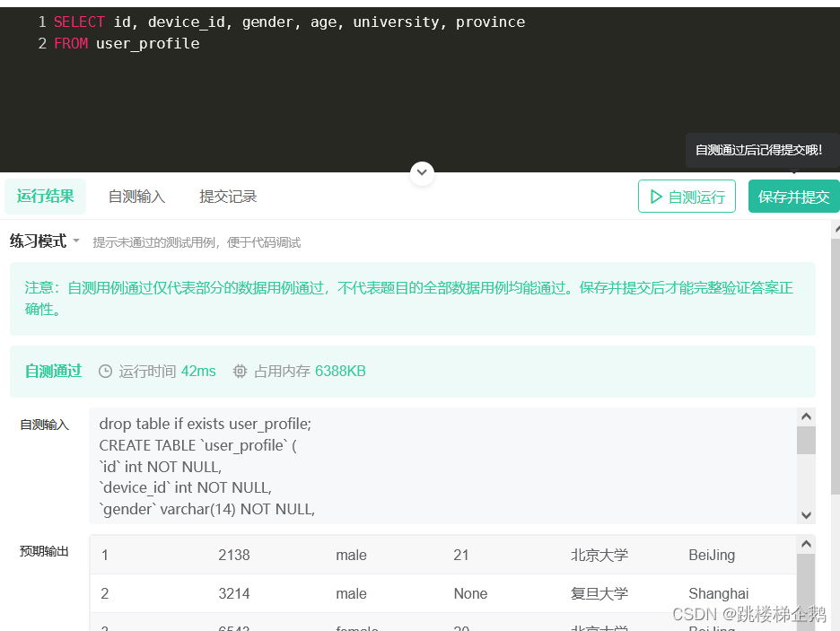Click the up arrow of 预期输出 table
Screen dimensions: 840x631
806,545
